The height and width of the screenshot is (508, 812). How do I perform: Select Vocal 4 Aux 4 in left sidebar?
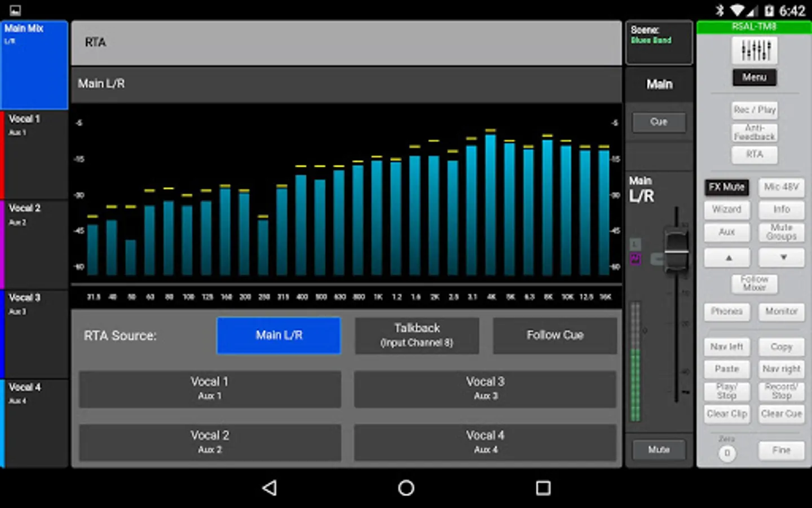[34, 424]
